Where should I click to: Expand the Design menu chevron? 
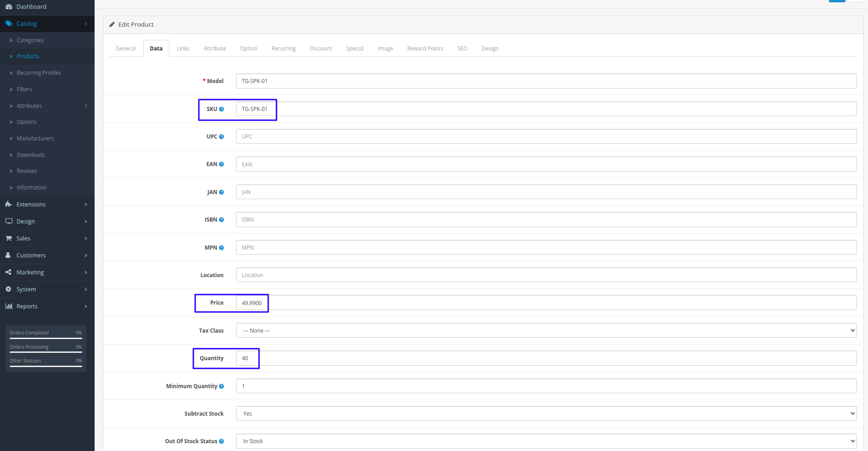click(x=86, y=222)
